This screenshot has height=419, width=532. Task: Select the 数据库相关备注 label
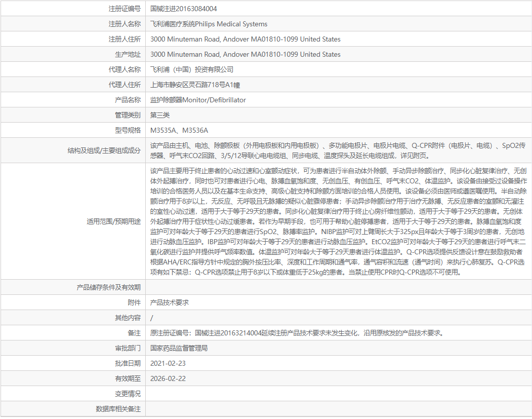click(118, 409)
